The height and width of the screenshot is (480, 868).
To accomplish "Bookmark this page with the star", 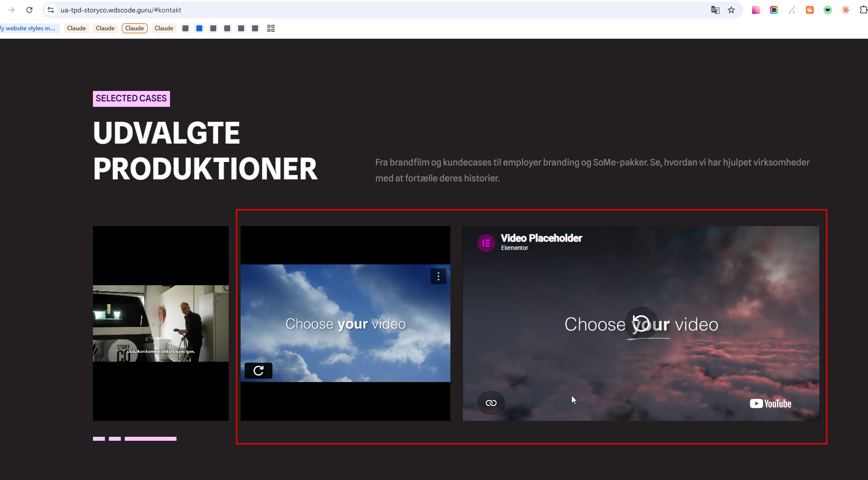I will (x=731, y=10).
